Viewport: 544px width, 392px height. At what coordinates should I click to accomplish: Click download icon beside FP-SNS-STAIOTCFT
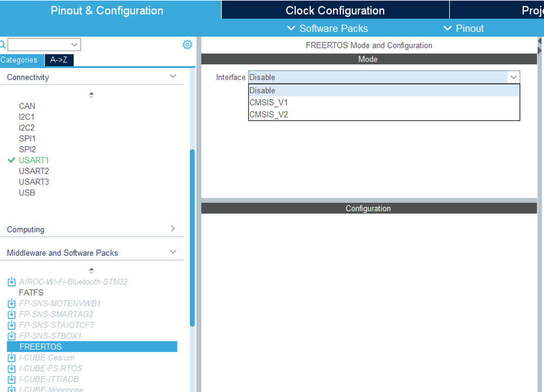point(11,324)
